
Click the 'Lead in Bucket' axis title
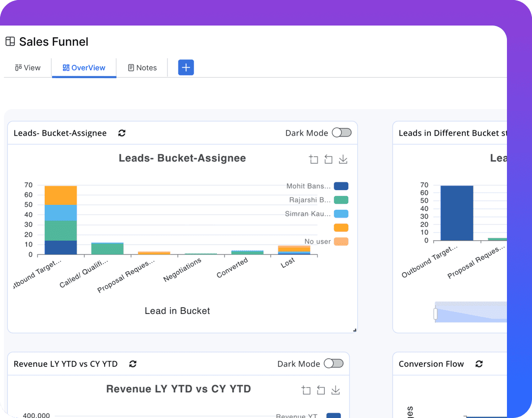[177, 311]
